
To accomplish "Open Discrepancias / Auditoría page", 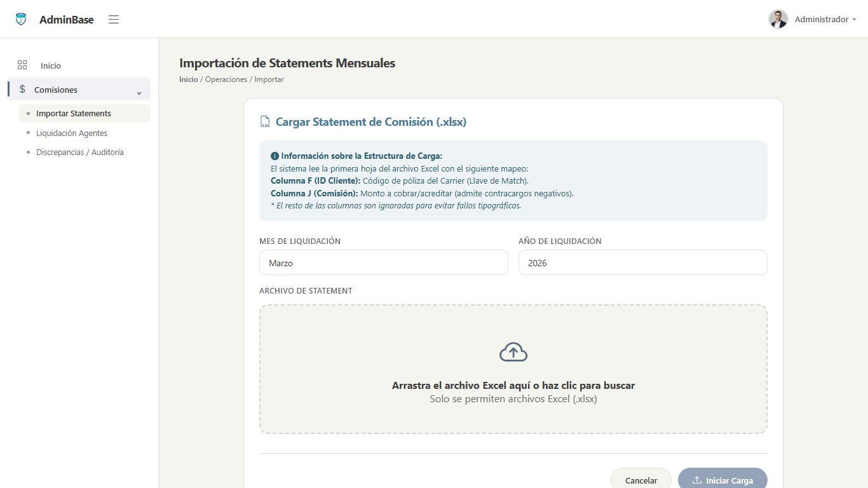I will pyautogui.click(x=80, y=152).
